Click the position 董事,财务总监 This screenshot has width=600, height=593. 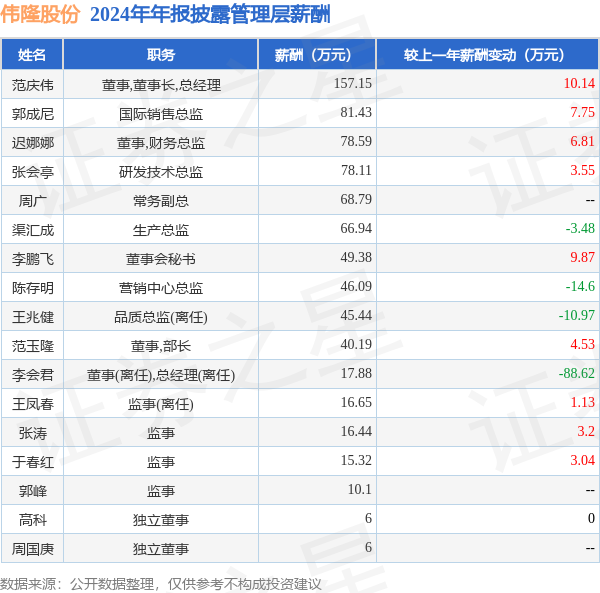click(161, 143)
